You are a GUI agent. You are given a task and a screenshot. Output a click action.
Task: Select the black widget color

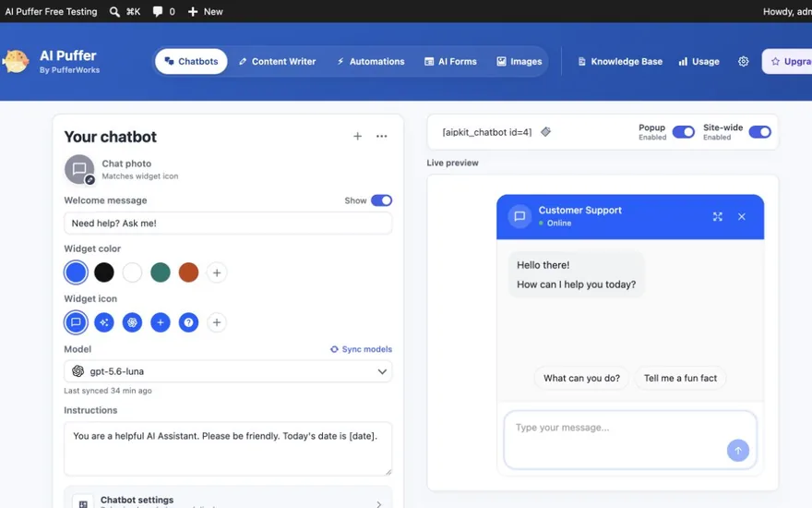click(104, 272)
